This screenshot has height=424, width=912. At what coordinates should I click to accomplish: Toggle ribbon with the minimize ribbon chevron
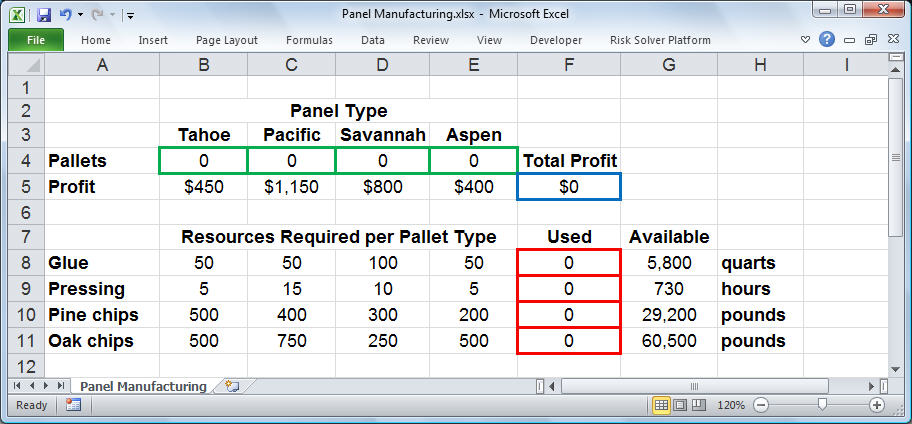[807, 40]
